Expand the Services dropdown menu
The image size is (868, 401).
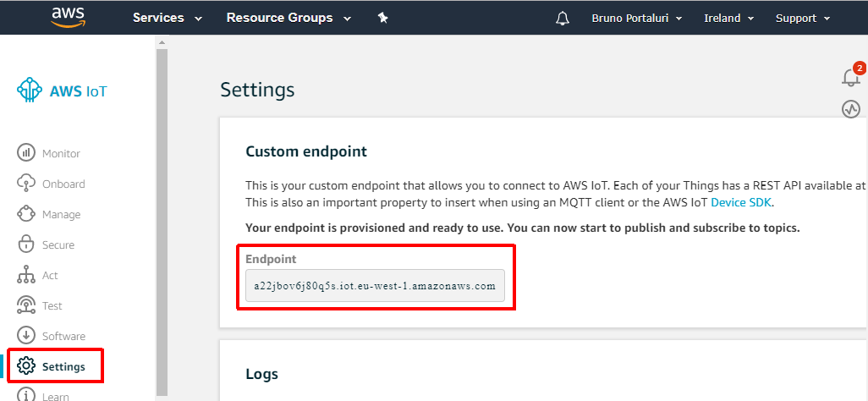167,18
